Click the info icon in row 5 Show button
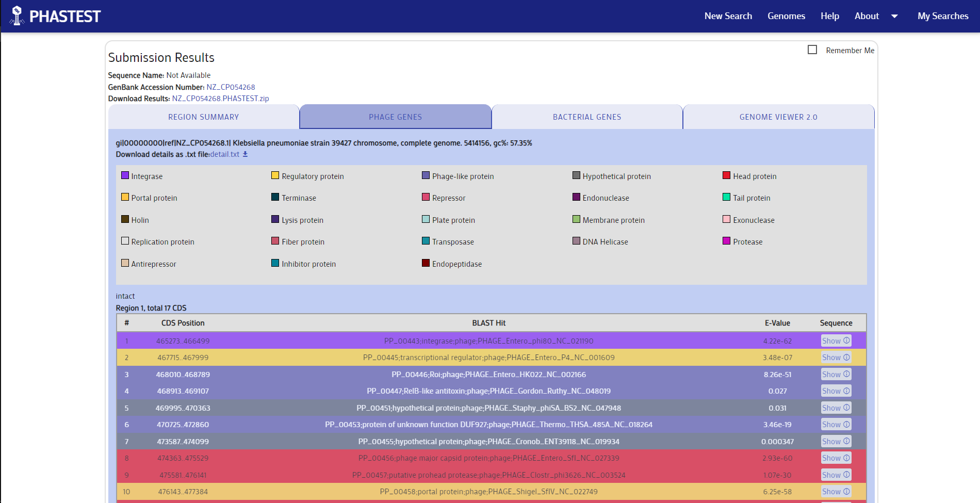980x503 pixels. [x=846, y=408]
